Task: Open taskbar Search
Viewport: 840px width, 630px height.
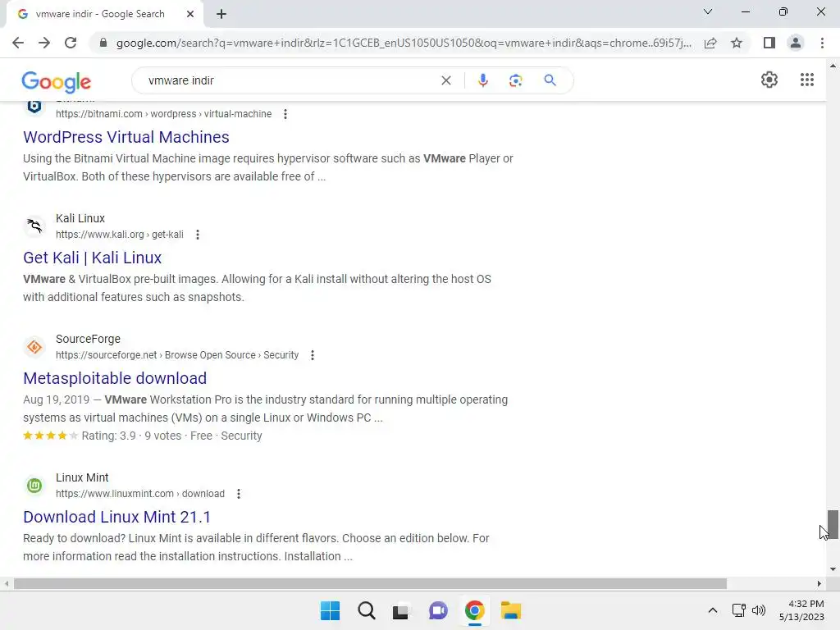Action: point(367,610)
